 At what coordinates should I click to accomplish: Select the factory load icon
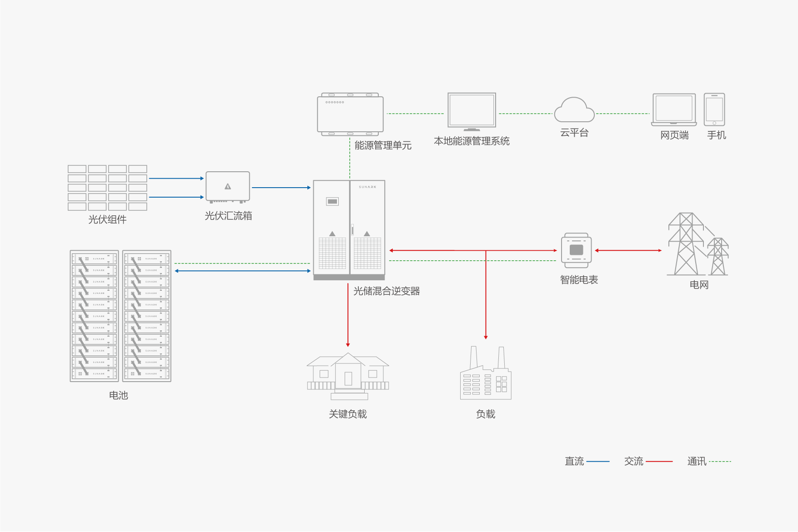pyautogui.click(x=486, y=374)
